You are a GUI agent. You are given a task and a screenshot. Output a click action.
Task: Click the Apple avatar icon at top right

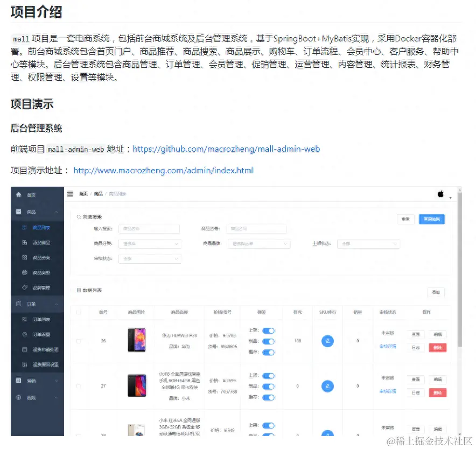pos(441,194)
